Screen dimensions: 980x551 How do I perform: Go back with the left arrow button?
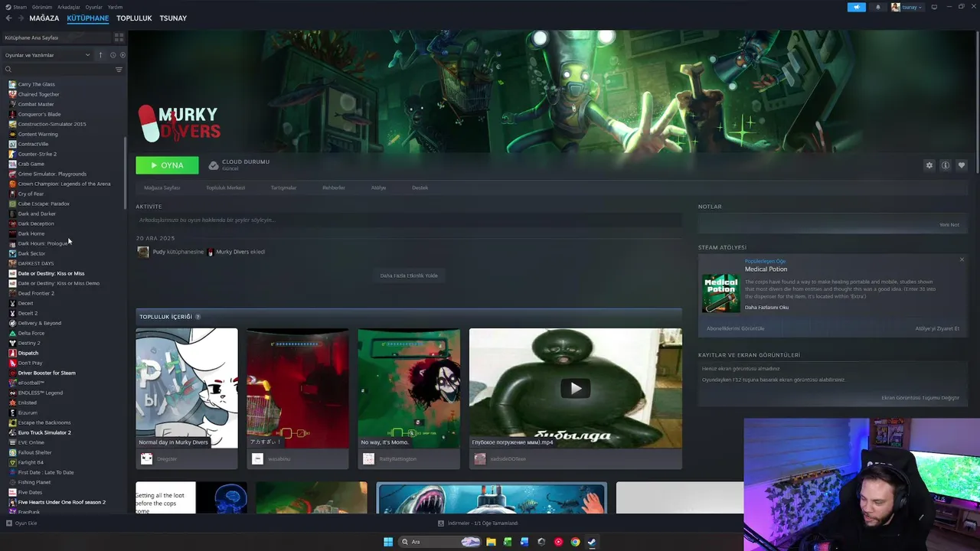[9, 18]
